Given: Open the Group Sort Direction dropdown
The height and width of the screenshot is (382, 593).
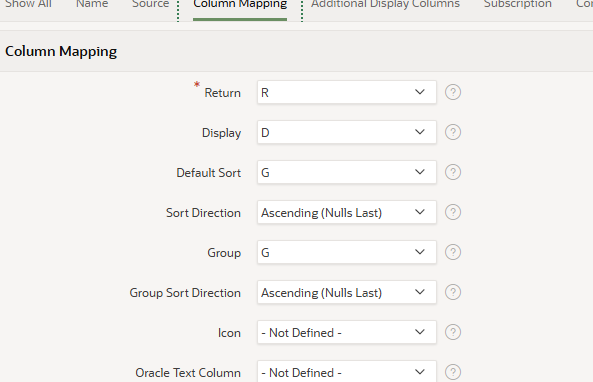Looking at the screenshot, I should pyautogui.click(x=347, y=292).
